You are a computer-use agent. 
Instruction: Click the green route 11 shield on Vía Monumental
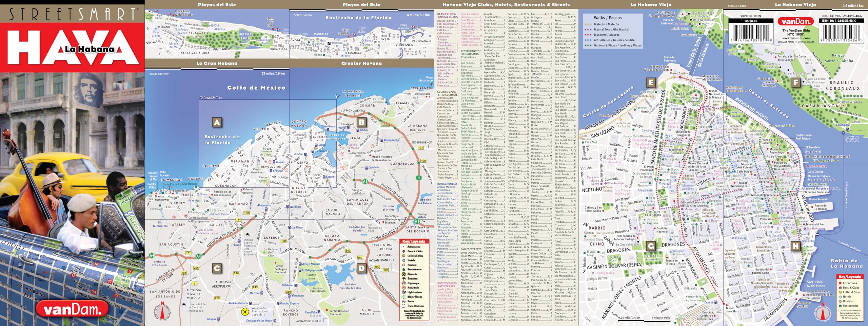point(419,178)
